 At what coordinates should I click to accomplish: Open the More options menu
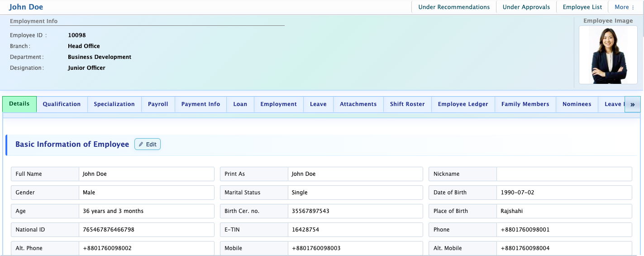pos(625,7)
